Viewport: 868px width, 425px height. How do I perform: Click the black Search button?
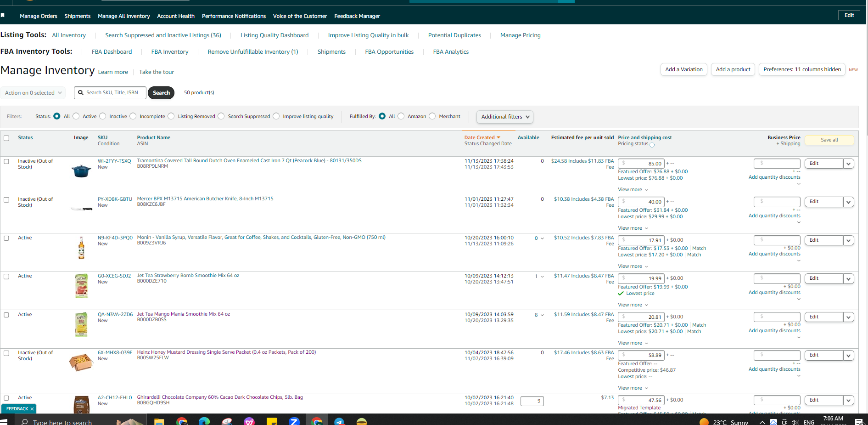point(161,93)
